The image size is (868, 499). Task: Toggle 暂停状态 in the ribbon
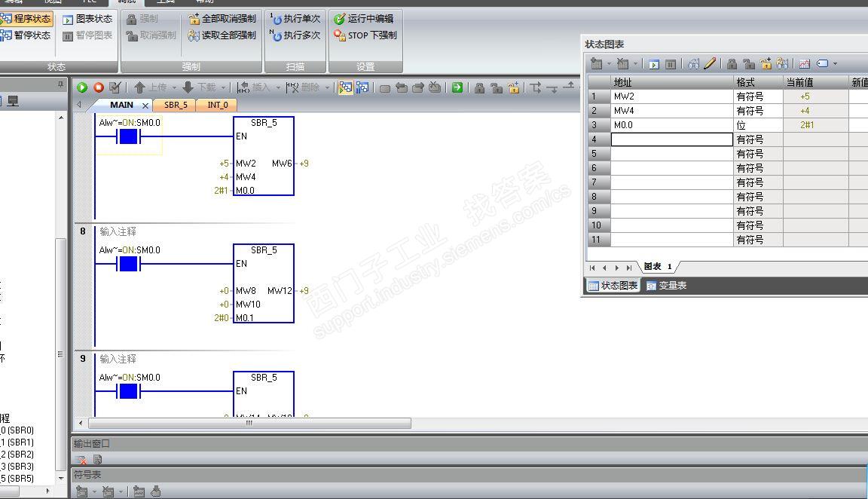click(x=26, y=35)
